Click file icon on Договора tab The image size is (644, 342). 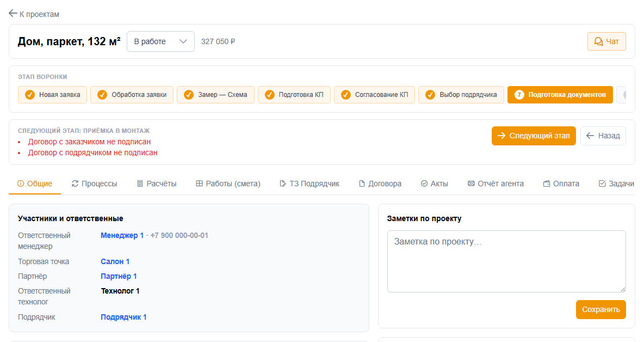[x=362, y=184]
